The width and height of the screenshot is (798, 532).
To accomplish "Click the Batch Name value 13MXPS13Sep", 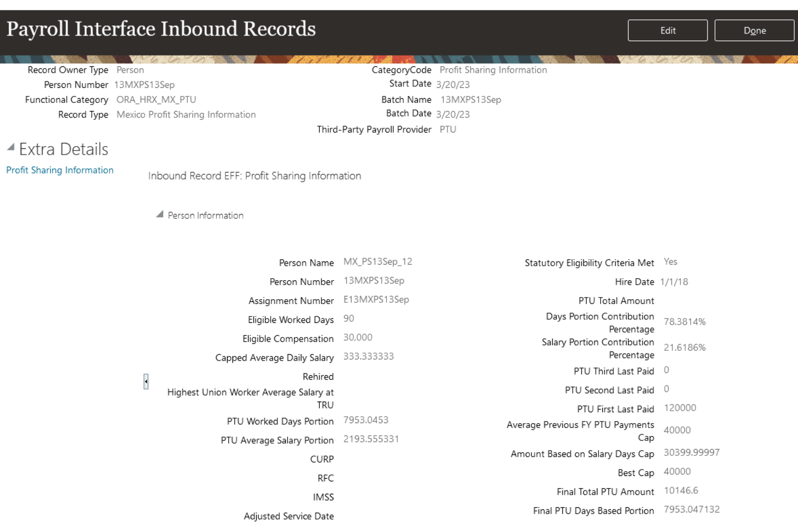I will pos(471,100).
